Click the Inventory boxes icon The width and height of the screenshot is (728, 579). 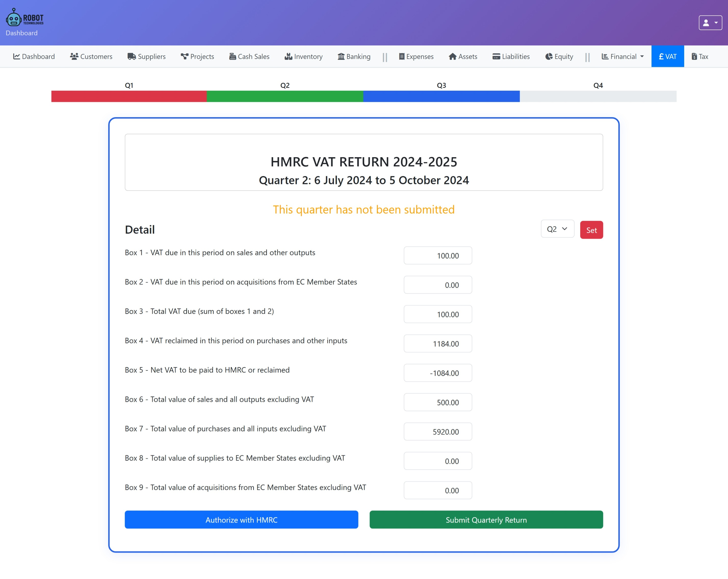[x=288, y=56]
